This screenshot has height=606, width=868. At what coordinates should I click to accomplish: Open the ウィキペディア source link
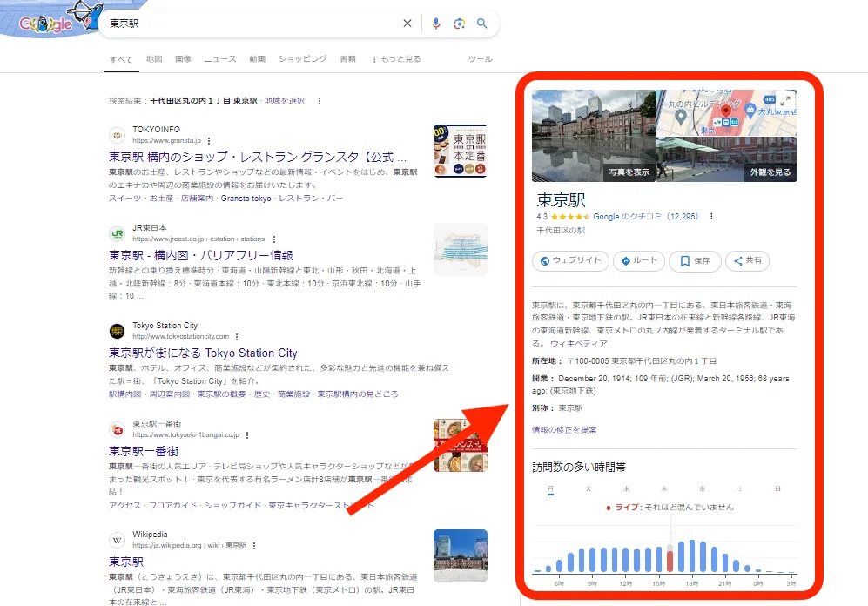(578, 344)
